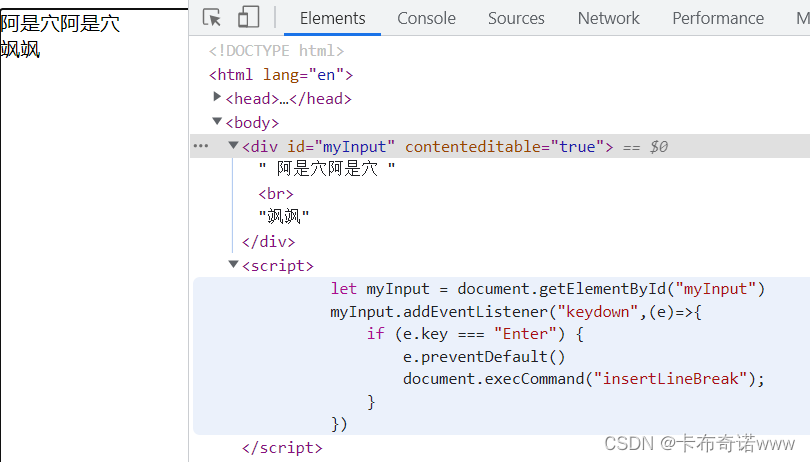Collapse the body element

pyautogui.click(x=217, y=121)
